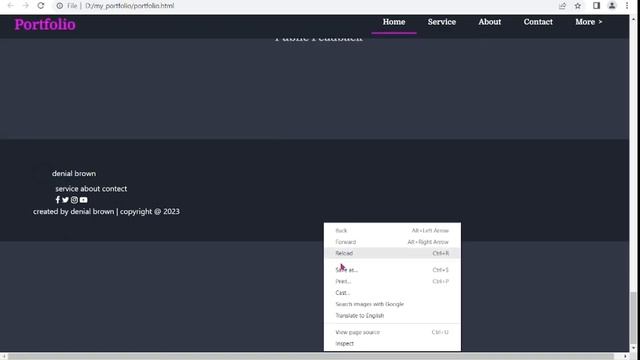The width and height of the screenshot is (640, 360).
Task: Select Search images with Google
Action: coord(392,304)
